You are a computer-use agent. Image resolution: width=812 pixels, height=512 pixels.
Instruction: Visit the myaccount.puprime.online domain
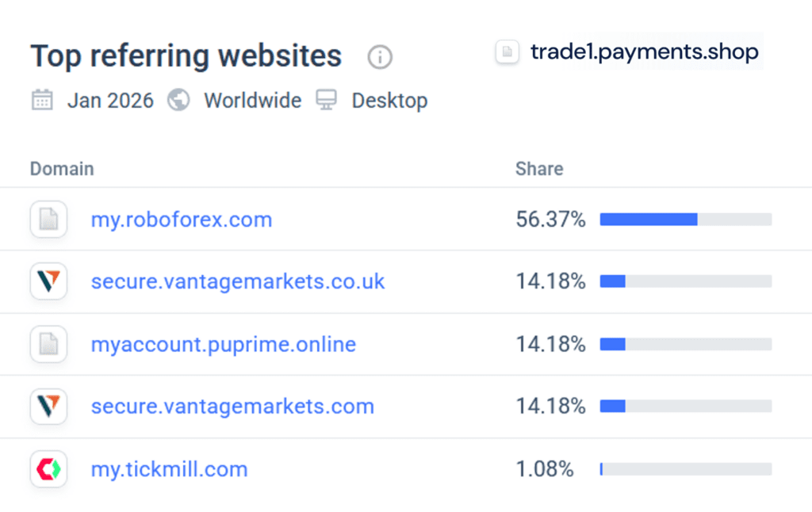pos(223,344)
